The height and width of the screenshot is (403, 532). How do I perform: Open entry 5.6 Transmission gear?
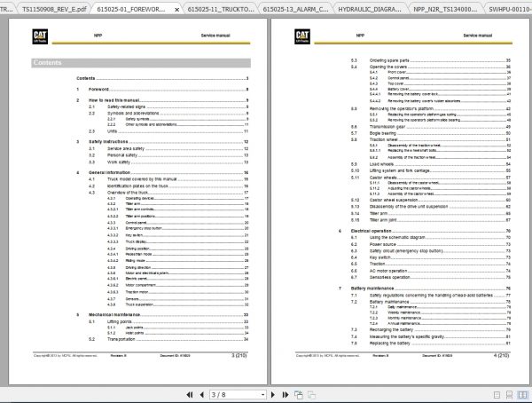coord(431,127)
